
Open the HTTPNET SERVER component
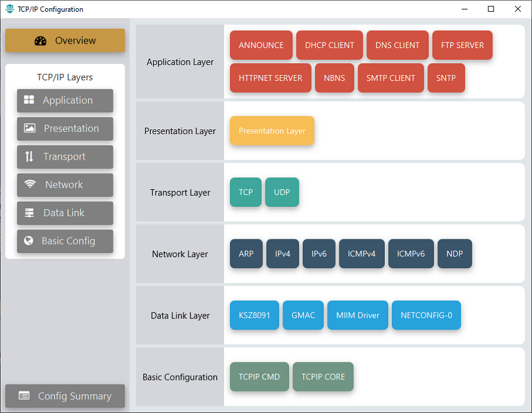(270, 78)
